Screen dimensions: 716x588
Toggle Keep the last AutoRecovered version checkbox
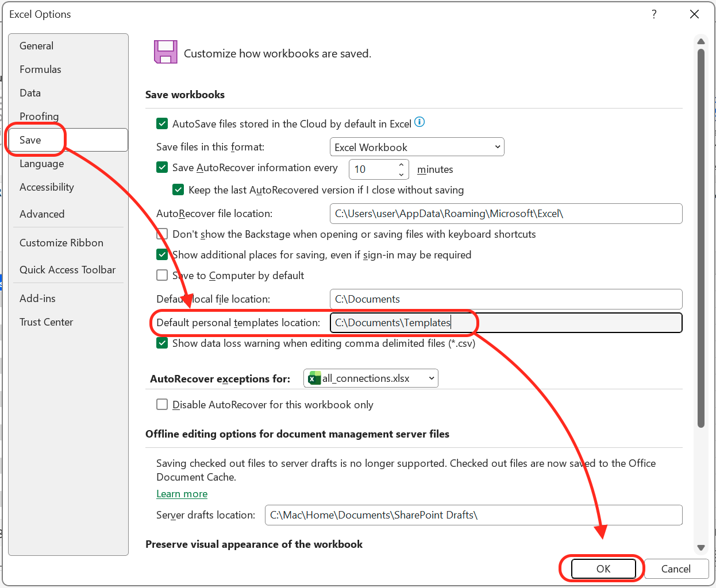pyautogui.click(x=178, y=189)
